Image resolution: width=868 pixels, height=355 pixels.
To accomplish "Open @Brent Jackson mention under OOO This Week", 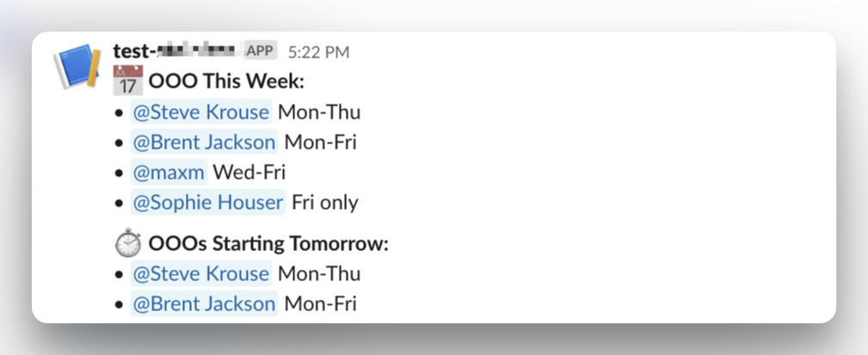I will pyautogui.click(x=204, y=142).
